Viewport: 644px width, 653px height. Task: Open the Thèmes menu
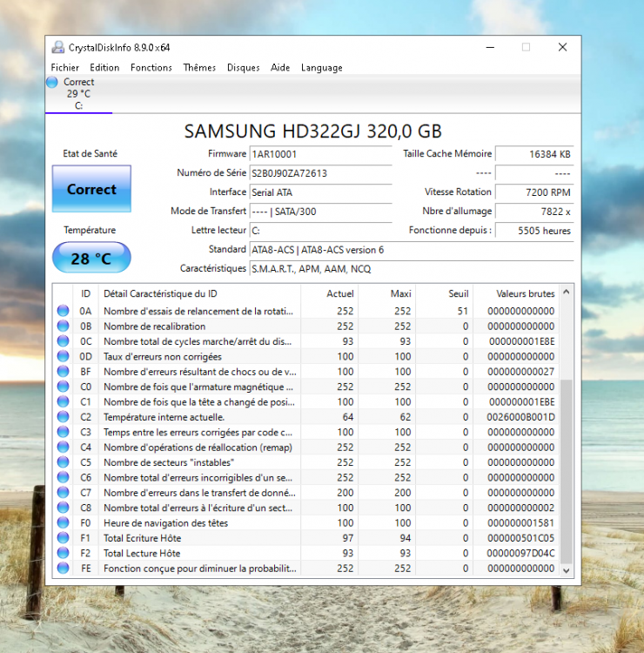click(x=199, y=67)
